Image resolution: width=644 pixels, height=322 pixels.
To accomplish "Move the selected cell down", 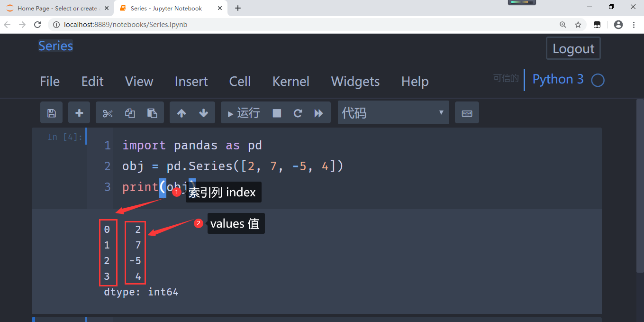I will (203, 113).
